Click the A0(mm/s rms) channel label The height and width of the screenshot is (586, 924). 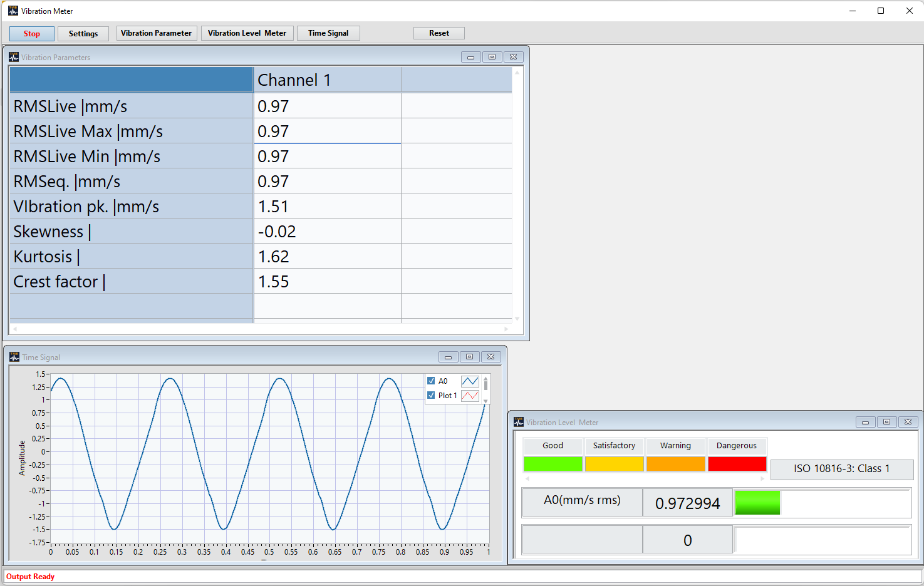[x=583, y=502]
